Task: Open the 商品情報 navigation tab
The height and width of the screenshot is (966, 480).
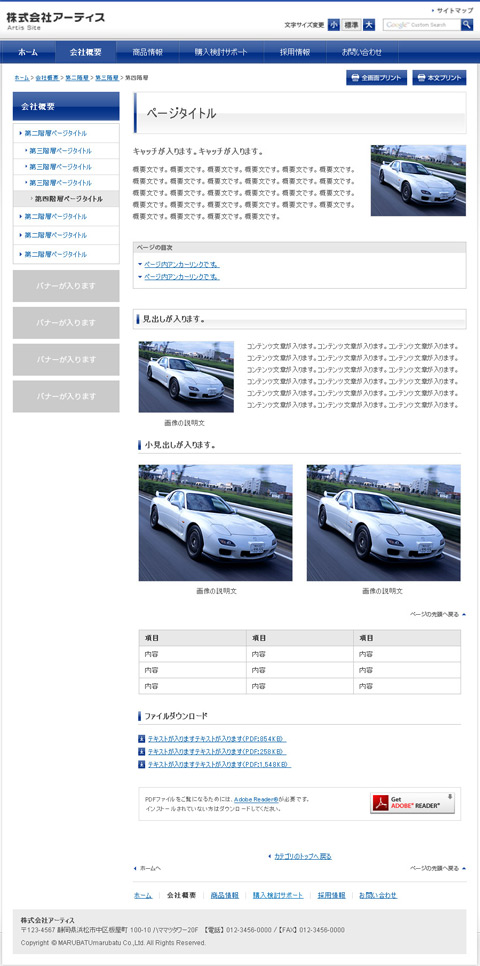Action: [148, 52]
